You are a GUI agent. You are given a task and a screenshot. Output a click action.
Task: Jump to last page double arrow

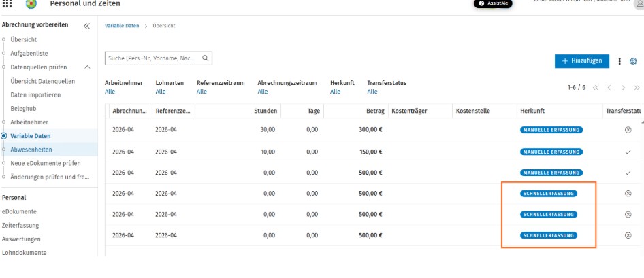pyautogui.click(x=637, y=88)
